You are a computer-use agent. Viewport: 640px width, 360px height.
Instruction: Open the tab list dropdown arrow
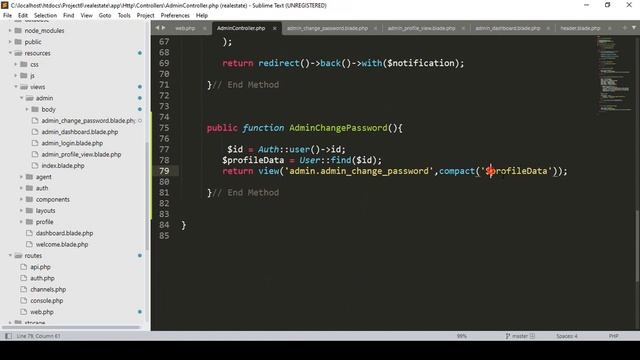click(x=634, y=28)
